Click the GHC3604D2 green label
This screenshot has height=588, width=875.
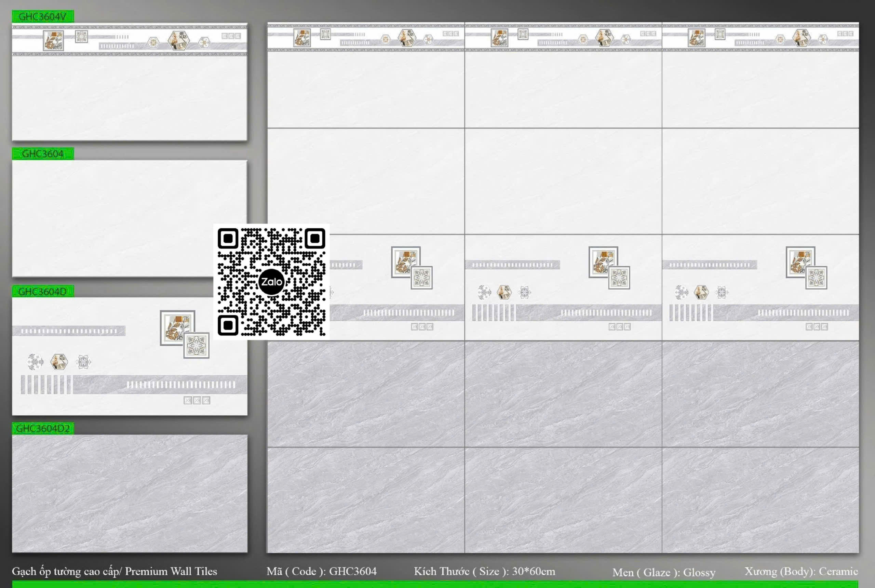[43, 428]
